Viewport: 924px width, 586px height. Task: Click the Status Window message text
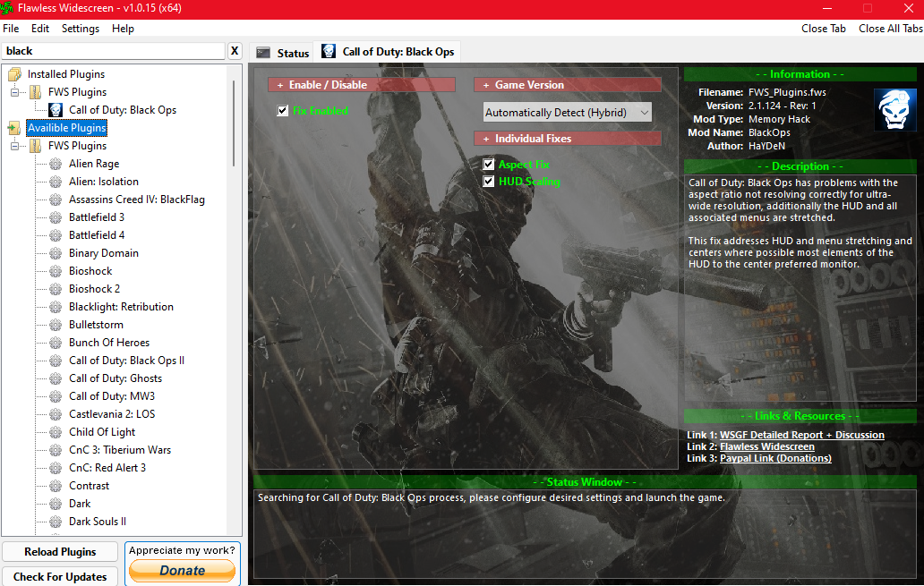491,497
